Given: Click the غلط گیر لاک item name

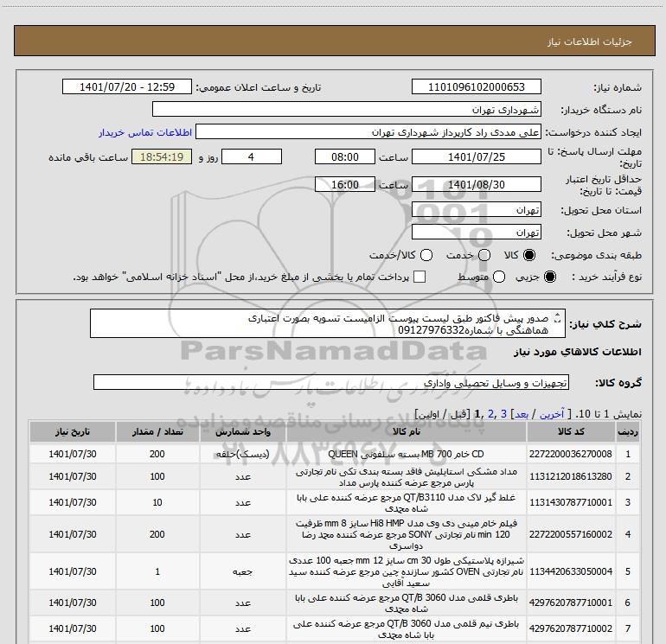Looking at the screenshot, I should coord(406,502).
